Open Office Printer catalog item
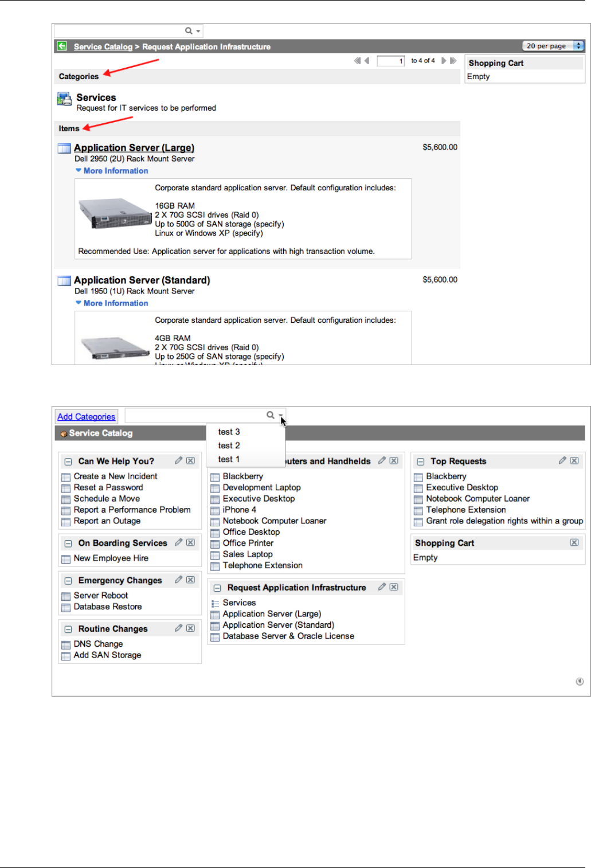 click(x=248, y=543)
